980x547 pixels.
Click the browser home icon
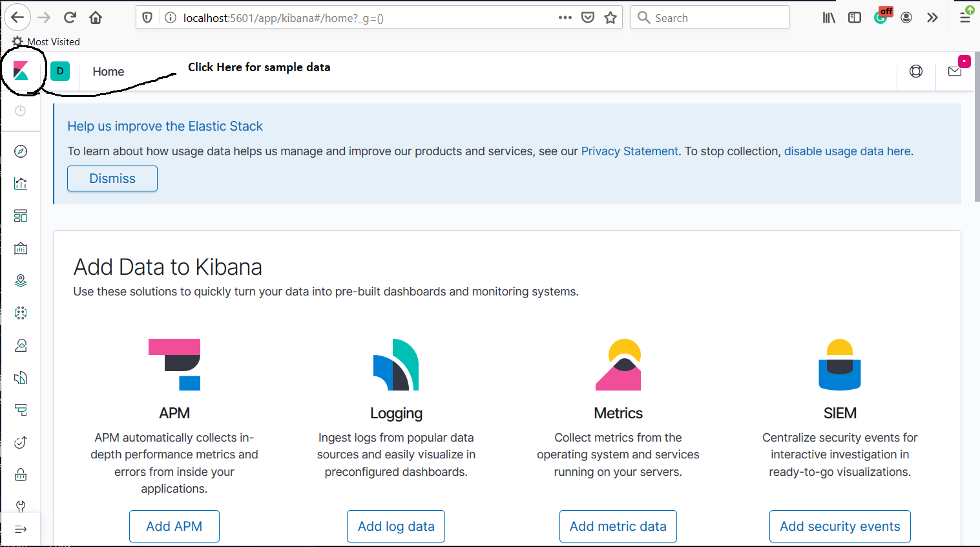pos(96,17)
